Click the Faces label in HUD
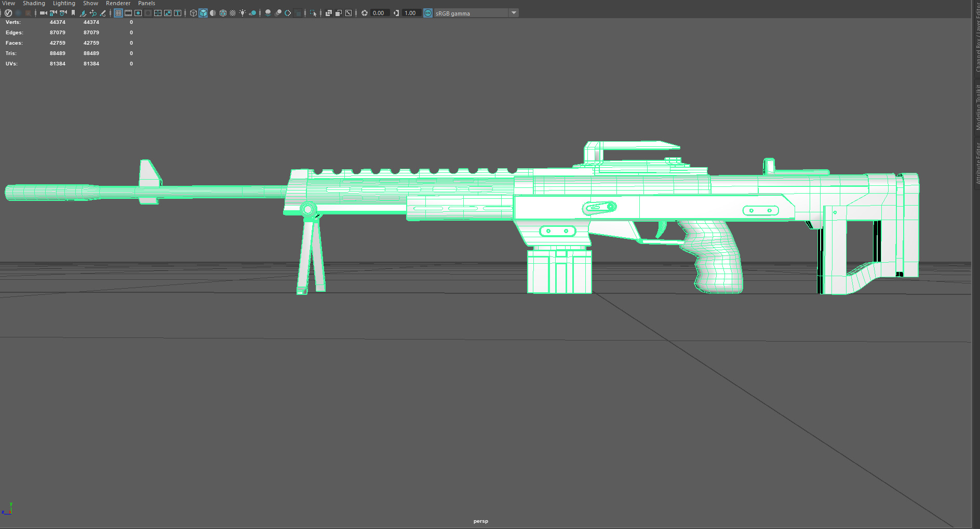This screenshot has height=529, width=980. tap(14, 43)
